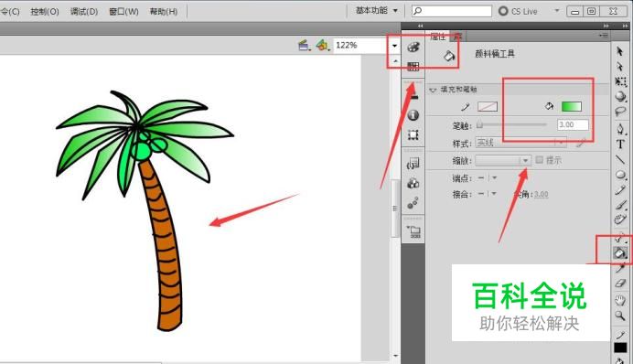Screen dimensions: 633x364
Task: Select the Line tool
Action: point(620,159)
